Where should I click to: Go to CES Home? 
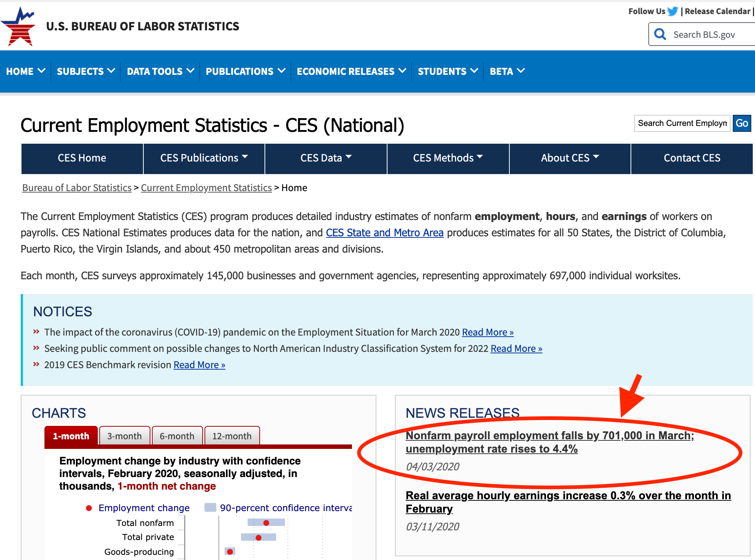point(82,159)
